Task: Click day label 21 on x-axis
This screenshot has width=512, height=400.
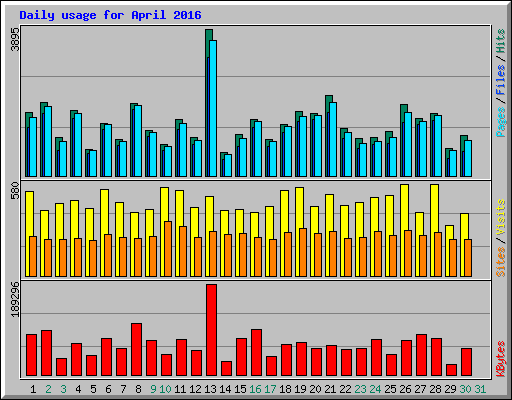Action: tap(330, 389)
